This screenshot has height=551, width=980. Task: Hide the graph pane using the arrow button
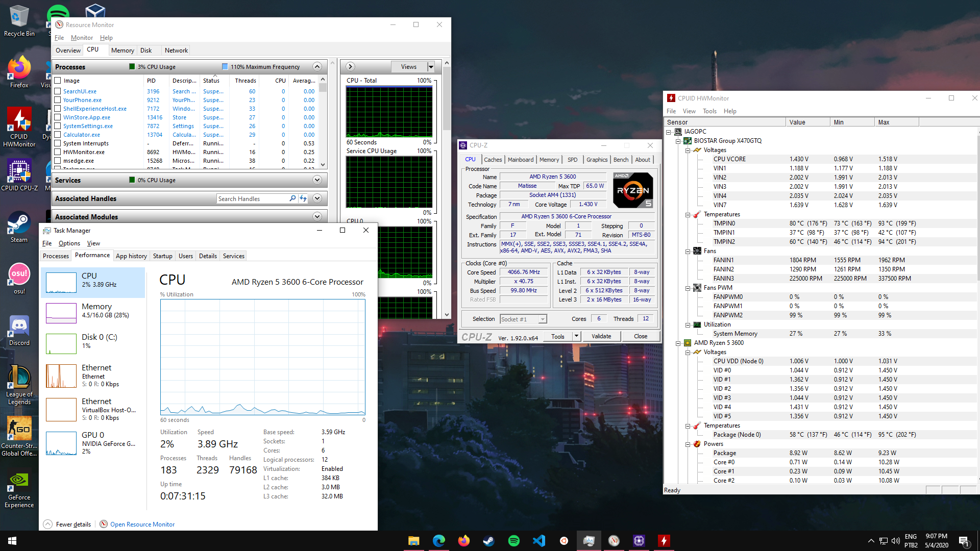click(350, 67)
